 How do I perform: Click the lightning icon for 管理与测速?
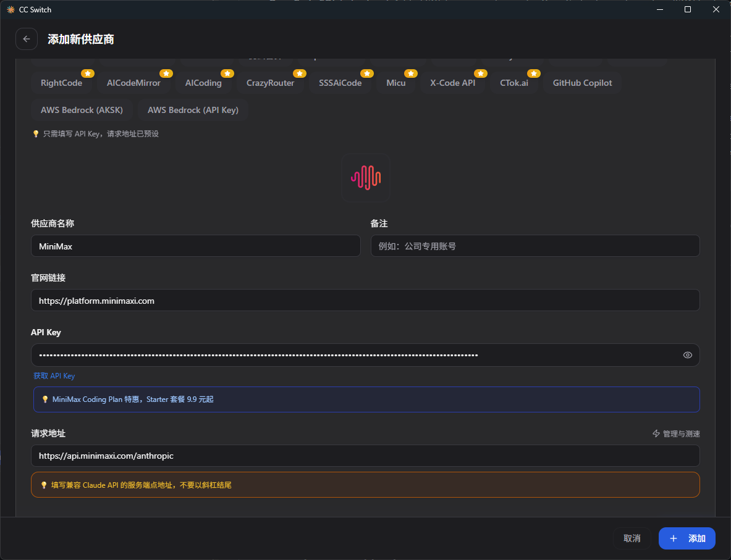(x=656, y=433)
